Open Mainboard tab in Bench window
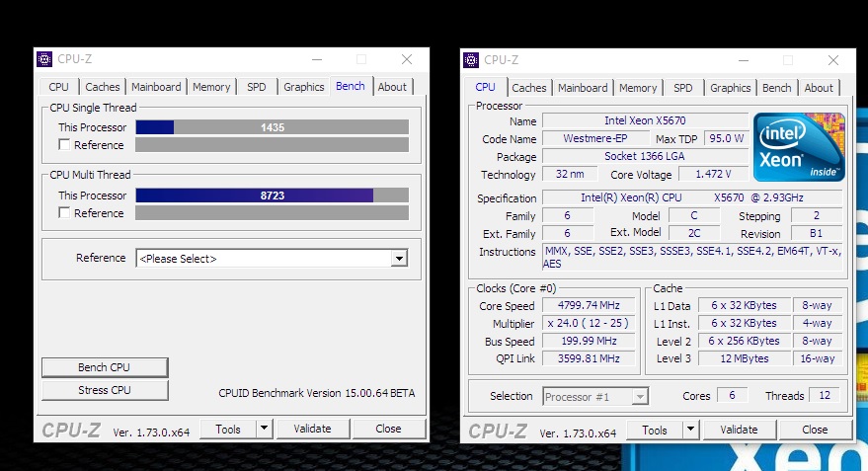The width and height of the screenshot is (868, 471). tap(156, 87)
